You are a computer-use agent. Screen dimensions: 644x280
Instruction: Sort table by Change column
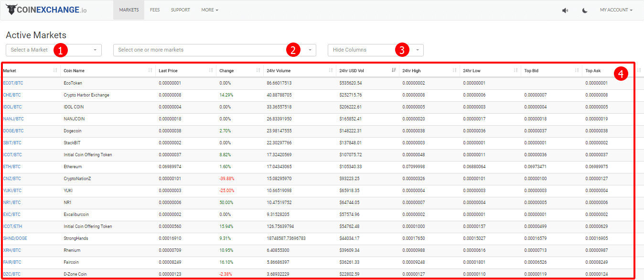coord(240,71)
